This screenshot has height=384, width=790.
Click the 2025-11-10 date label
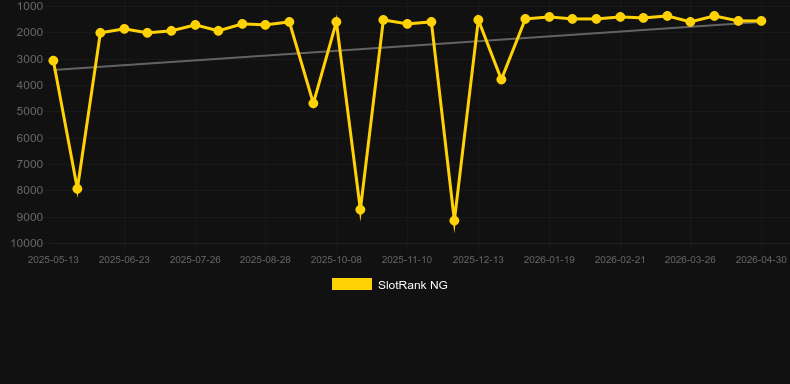point(407,260)
